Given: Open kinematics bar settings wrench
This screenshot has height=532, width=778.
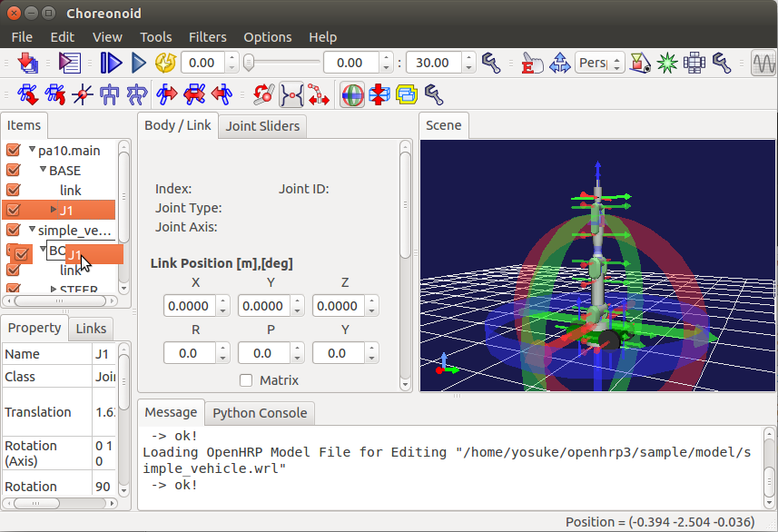Looking at the screenshot, I should coord(434,94).
